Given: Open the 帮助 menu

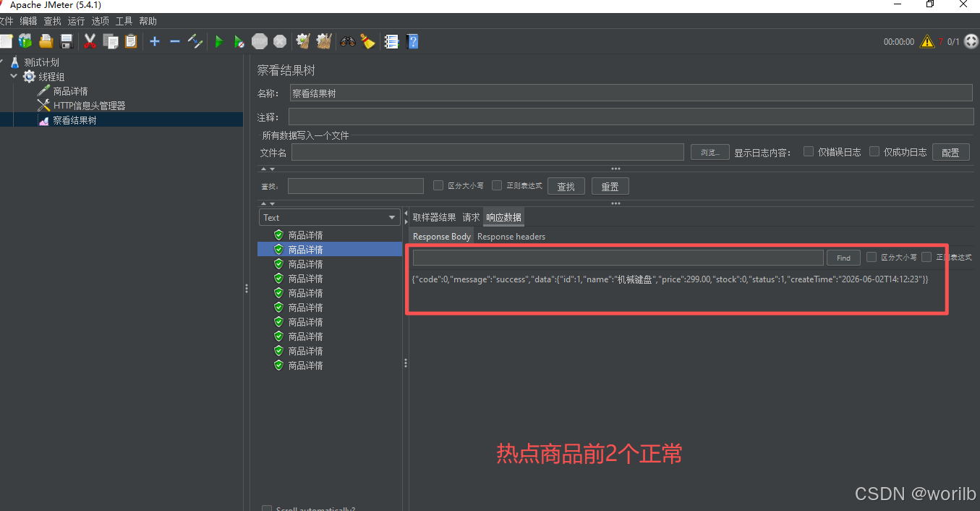Looking at the screenshot, I should 148,22.
